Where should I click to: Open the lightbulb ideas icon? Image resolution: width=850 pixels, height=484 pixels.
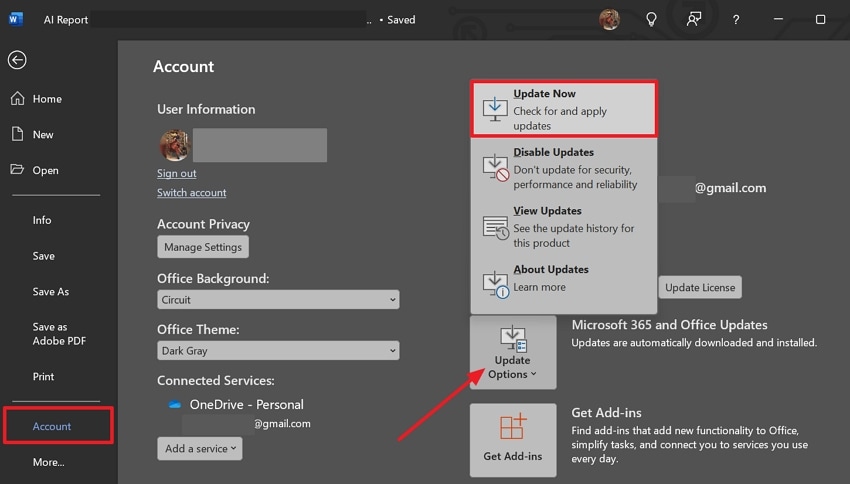click(651, 19)
